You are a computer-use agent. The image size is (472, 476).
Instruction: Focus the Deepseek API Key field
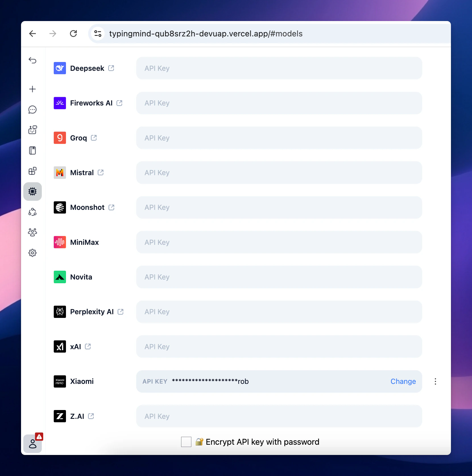(x=279, y=68)
